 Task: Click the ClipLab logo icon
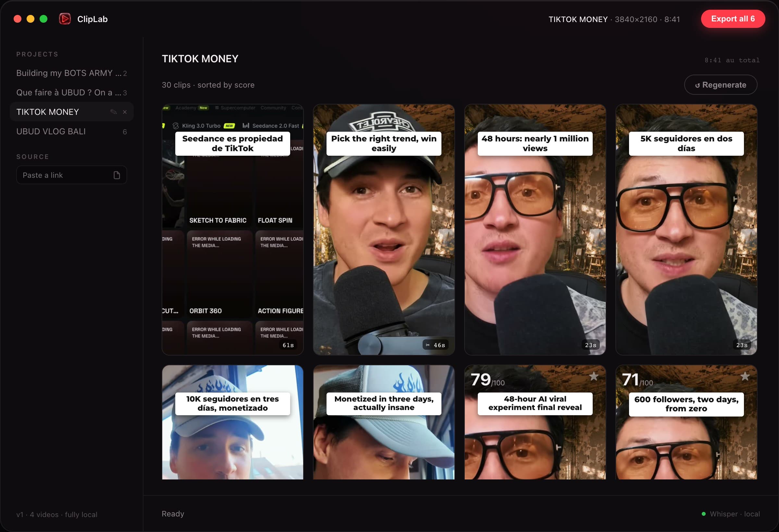65,19
